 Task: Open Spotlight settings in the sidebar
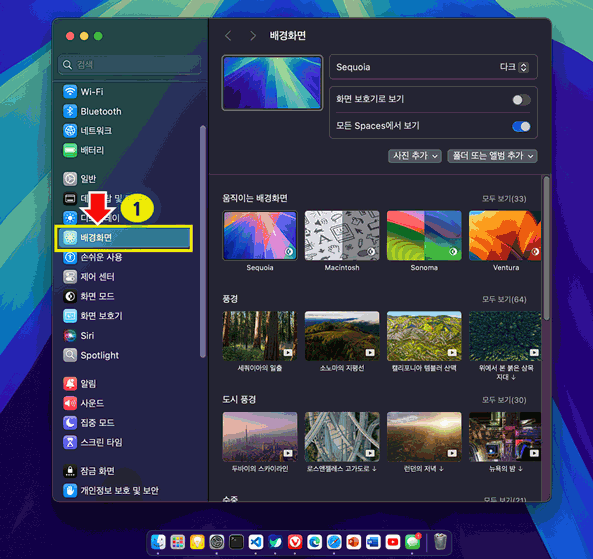[91, 355]
